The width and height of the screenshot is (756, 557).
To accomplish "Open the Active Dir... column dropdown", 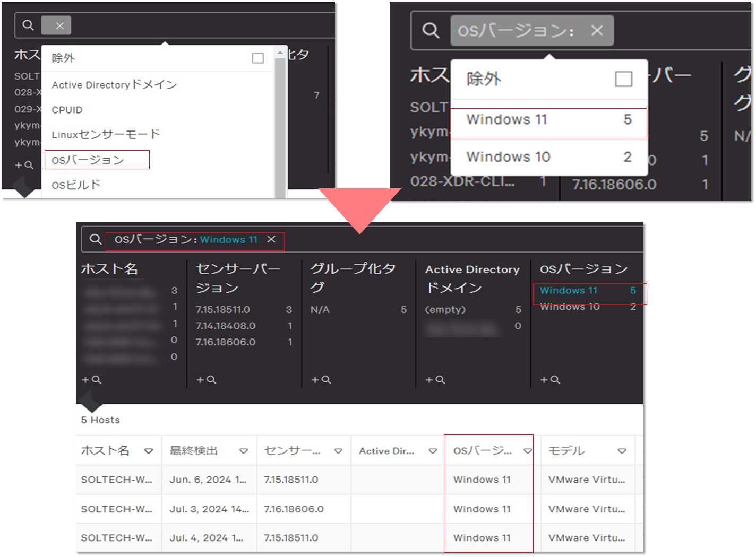I will click(433, 451).
